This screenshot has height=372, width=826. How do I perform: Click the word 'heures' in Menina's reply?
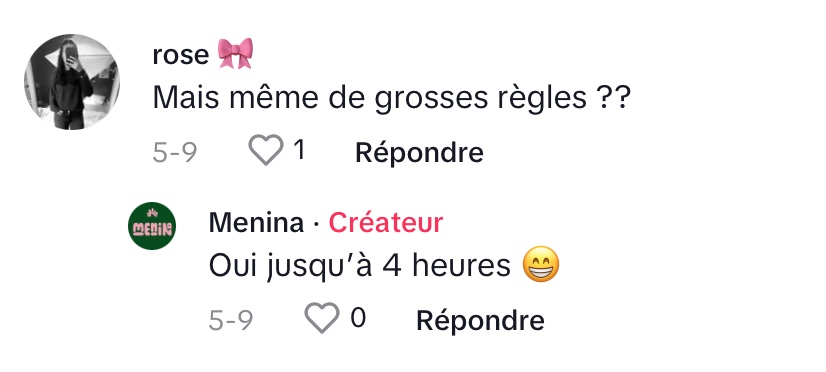[x=461, y=266]
